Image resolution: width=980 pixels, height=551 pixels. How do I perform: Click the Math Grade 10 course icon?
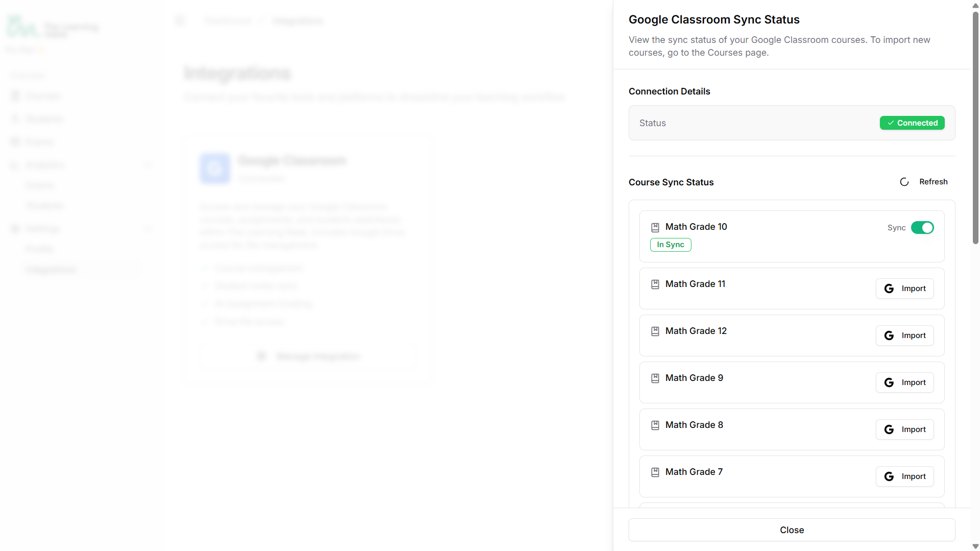655,227
